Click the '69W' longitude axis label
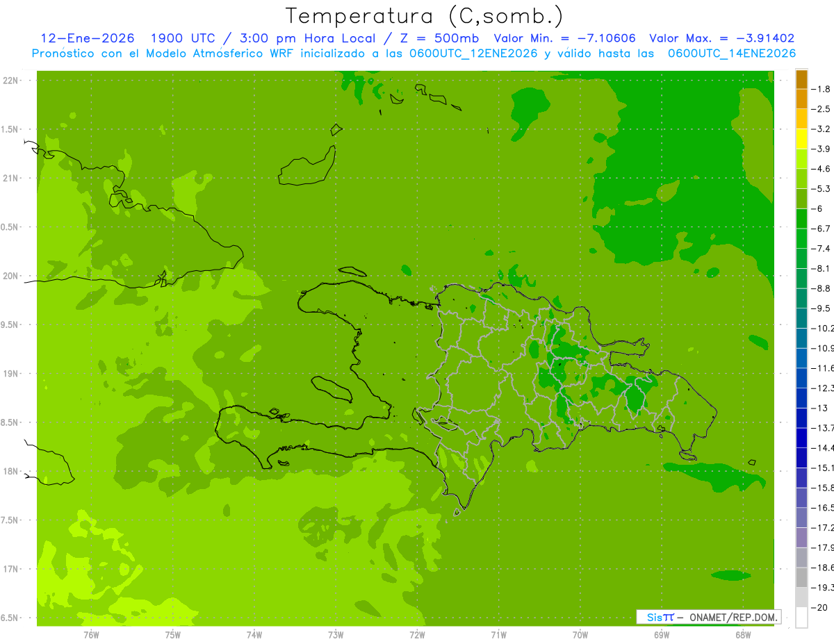The height and width of the screenshot is (644, 834). click(x=661, y=634)
